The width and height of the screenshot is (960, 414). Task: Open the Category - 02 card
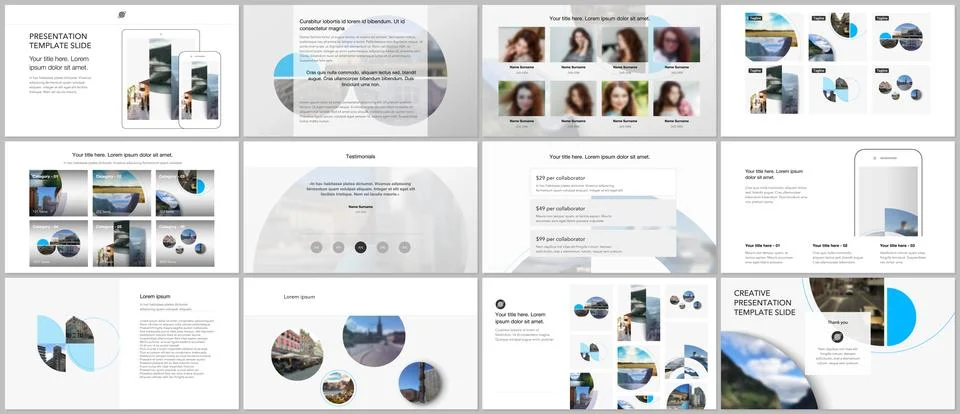pyautogui.click(x=122, y=193)
